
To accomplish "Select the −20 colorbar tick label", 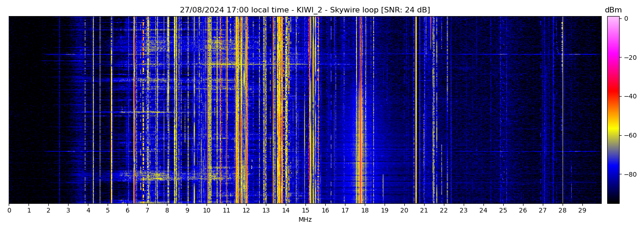I will point(629,57).
